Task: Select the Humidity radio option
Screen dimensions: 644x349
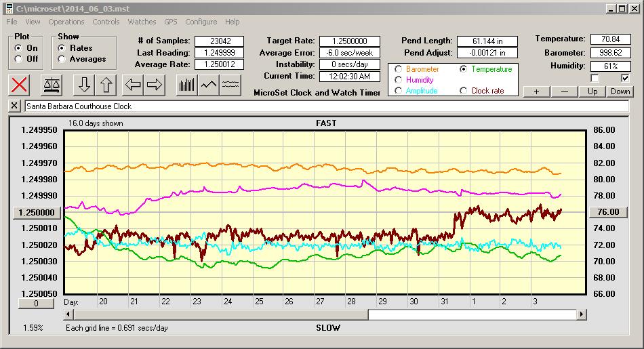Action: pyautogui.click(x=398, y=80)
